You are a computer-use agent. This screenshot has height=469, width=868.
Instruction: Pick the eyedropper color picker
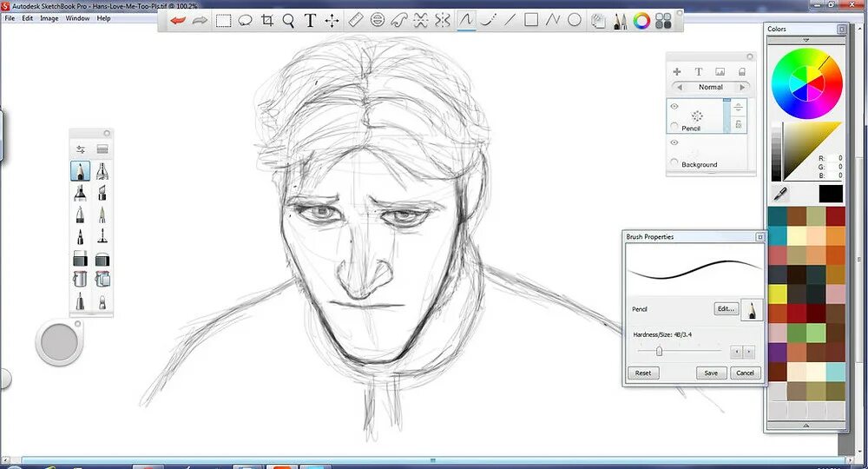780,194
